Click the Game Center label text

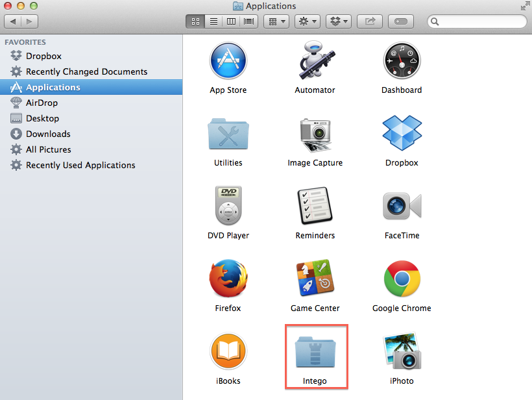tap(315, 308)
